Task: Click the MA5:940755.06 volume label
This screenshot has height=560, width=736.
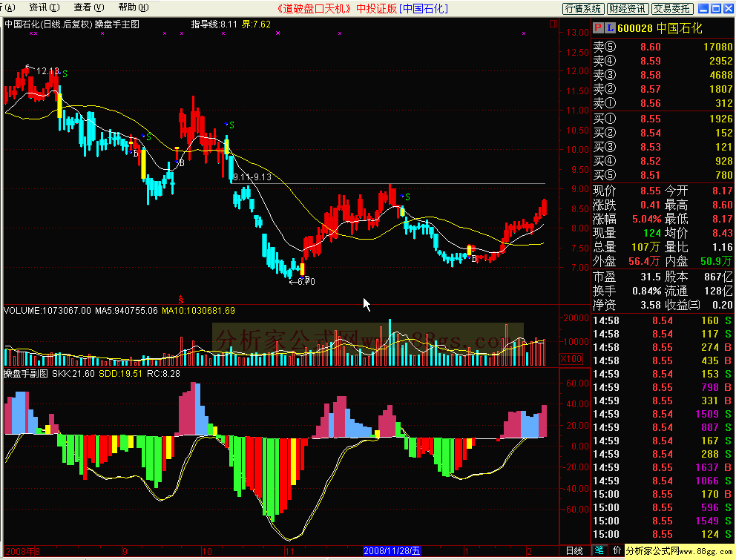Action: 126,311
